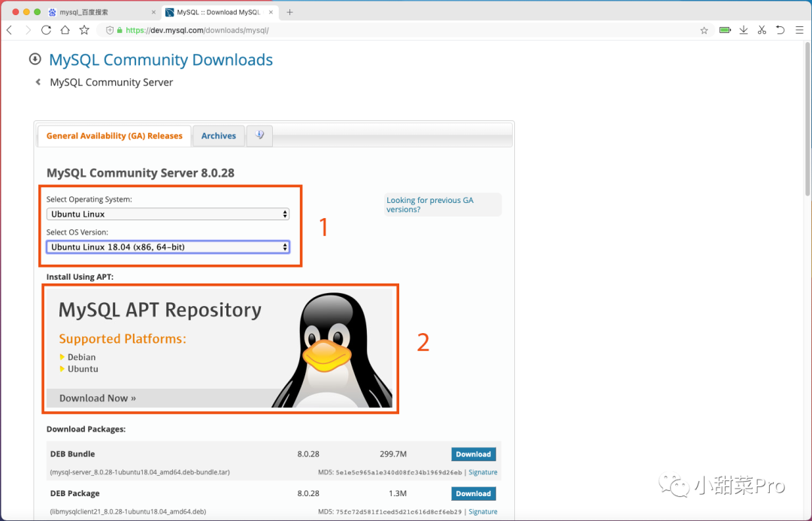Click libmysqlclient21 amd64.deb filename text

(128, 512)
